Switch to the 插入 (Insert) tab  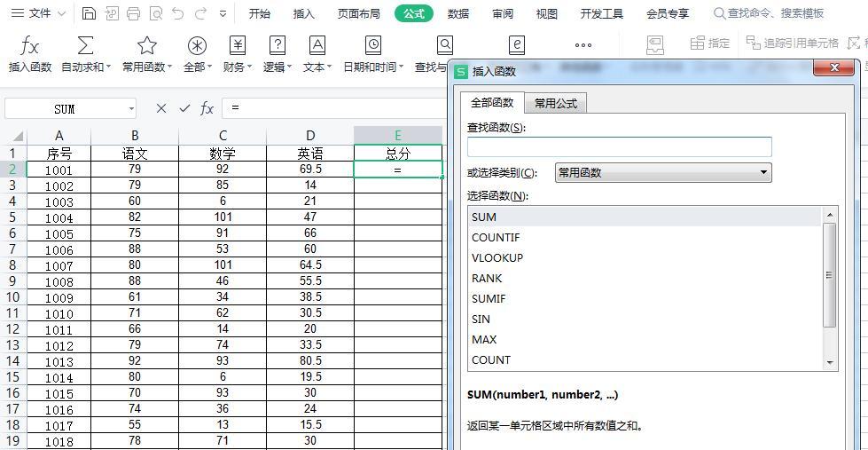coord(304,14)
